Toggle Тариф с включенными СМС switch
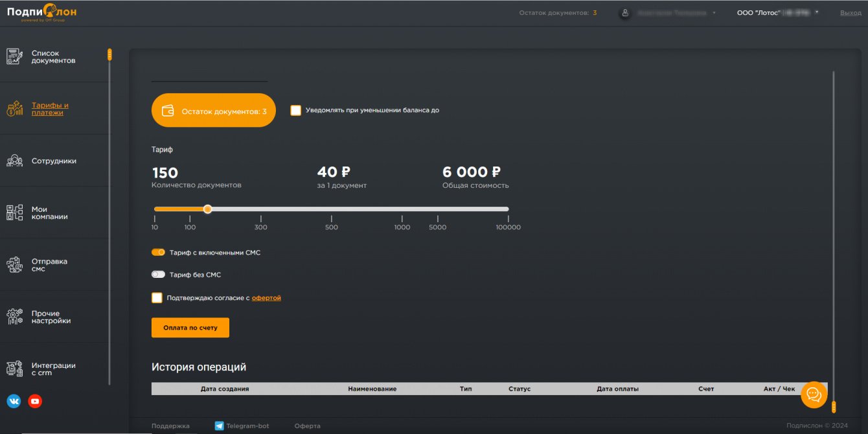Screen dimensions: 868x434 tap(158, 253)
